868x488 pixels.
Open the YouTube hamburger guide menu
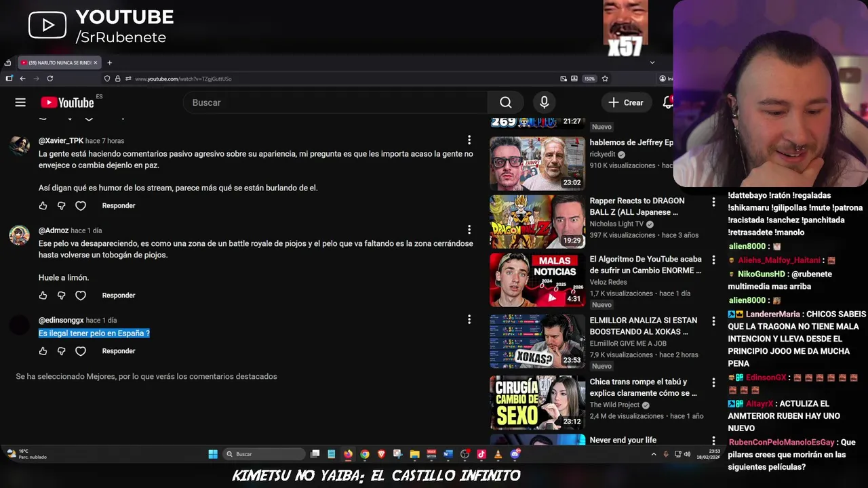[20, 102]
